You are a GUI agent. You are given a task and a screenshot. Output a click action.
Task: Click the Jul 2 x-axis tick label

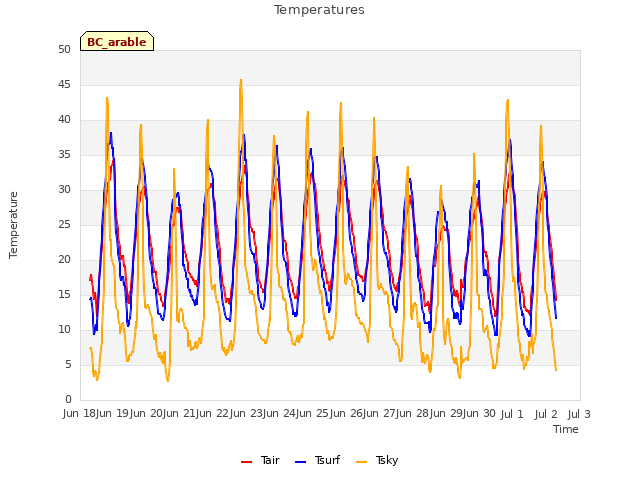[x=546, y=414]
